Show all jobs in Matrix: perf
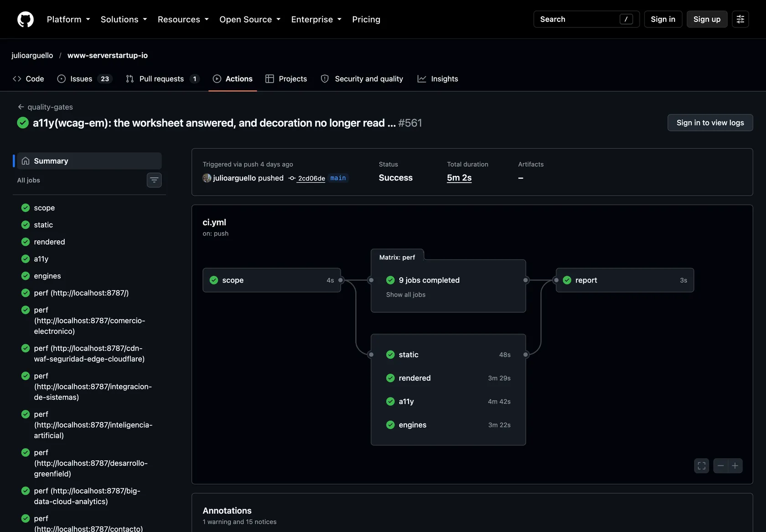Viewport: 766px width, 532px height. tap(406, 294)
